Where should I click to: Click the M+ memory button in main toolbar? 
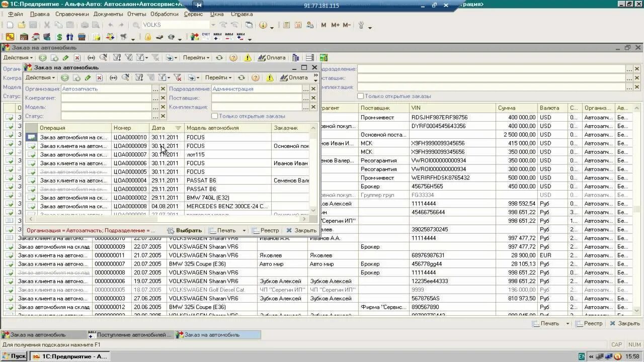[x=335, y=25]
